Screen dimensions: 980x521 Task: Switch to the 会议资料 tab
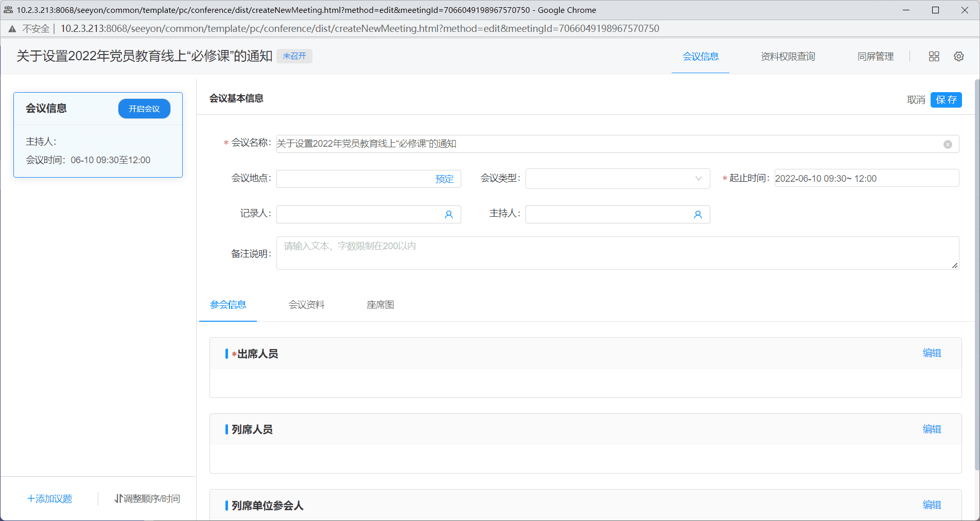click(307, 305)
